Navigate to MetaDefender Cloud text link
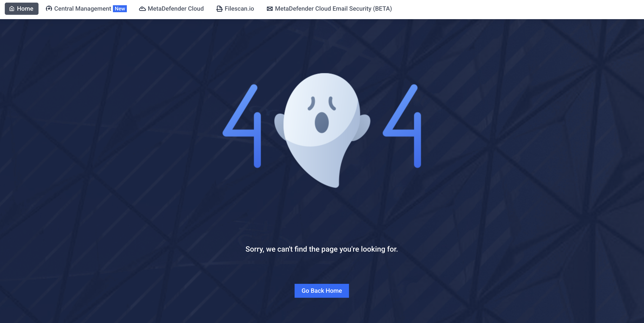The width and height of the screenshot is (644, 323). [x=176, y=9]
